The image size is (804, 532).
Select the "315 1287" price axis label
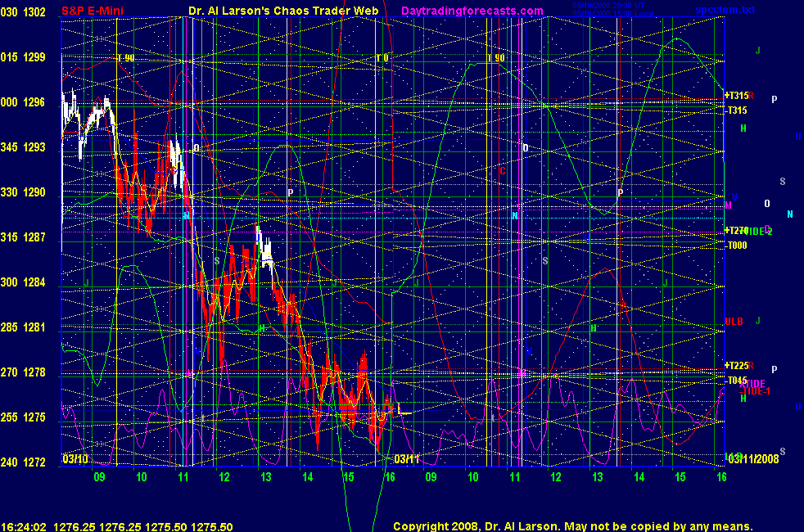[x=23, y=237]
